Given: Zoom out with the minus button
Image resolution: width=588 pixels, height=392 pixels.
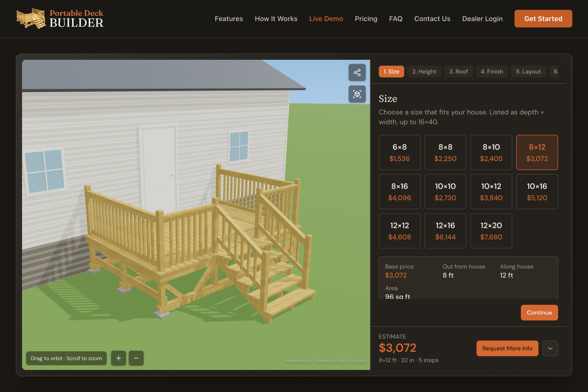Looking at the screenshot, I should pos(136,358).
